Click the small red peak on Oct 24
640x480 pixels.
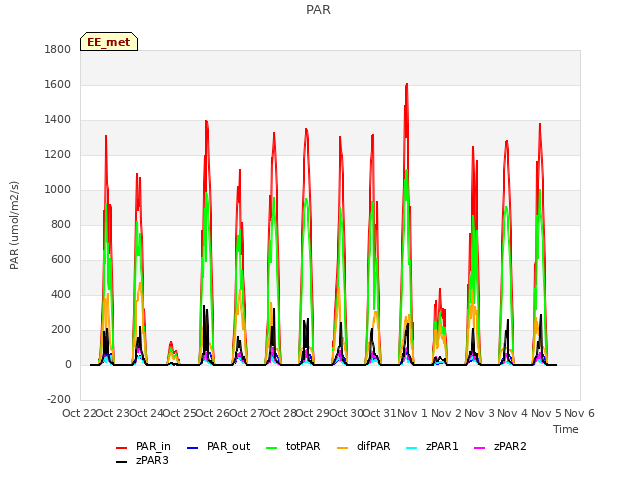(171, 343)
